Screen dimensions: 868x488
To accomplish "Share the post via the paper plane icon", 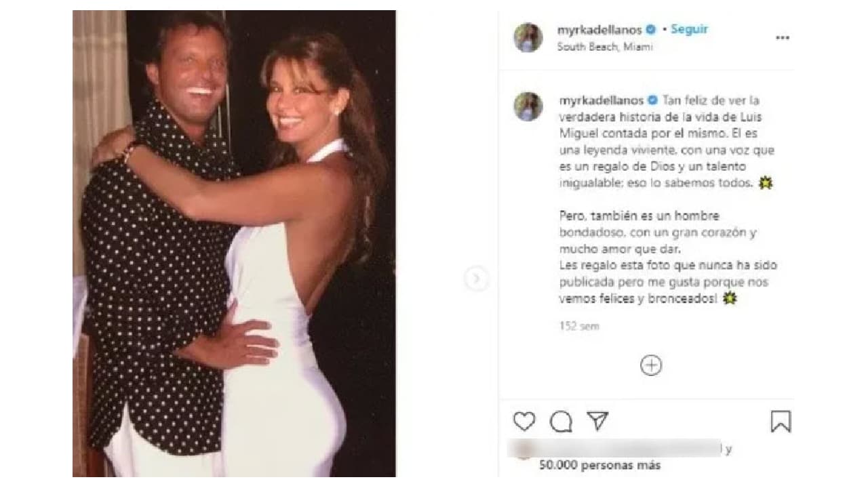I will (598, 420).
